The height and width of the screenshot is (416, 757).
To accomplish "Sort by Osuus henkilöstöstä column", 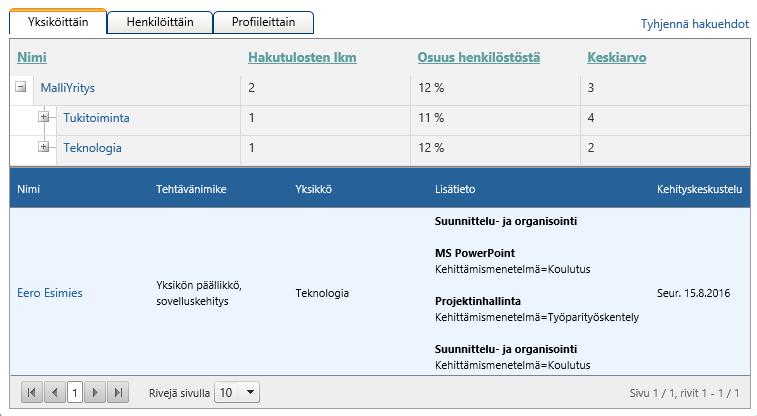I will click(x=478, y=57).
